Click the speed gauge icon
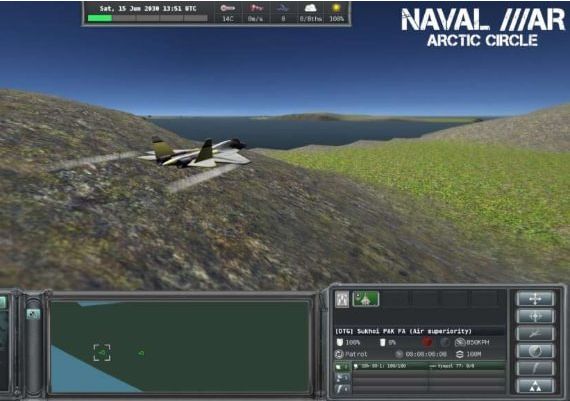 [460, 342]
